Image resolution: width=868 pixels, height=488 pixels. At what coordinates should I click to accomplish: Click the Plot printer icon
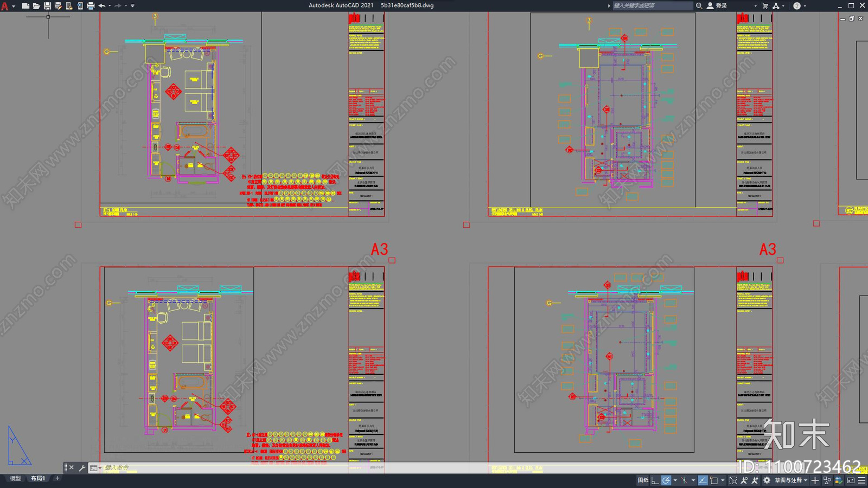(x=91, y=6)
